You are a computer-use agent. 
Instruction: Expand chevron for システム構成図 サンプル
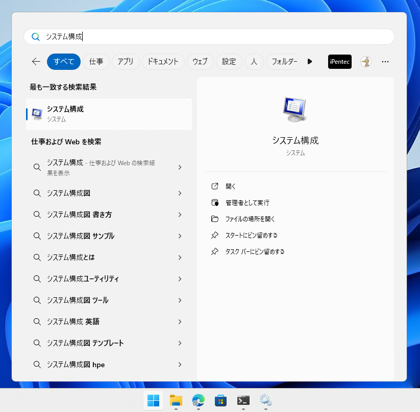(x=180, y=236)
